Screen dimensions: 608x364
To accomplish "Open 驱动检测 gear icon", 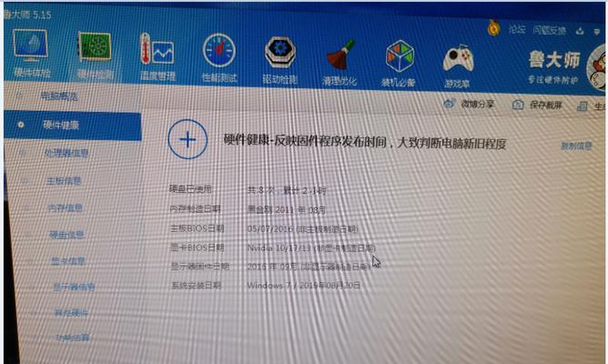I will coord(280,52).
